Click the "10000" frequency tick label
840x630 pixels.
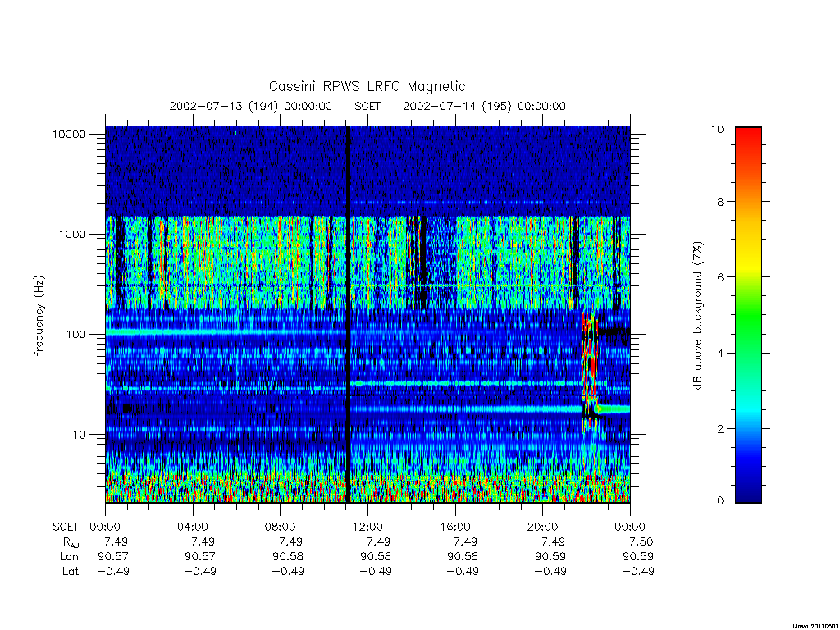click(69, 134)
